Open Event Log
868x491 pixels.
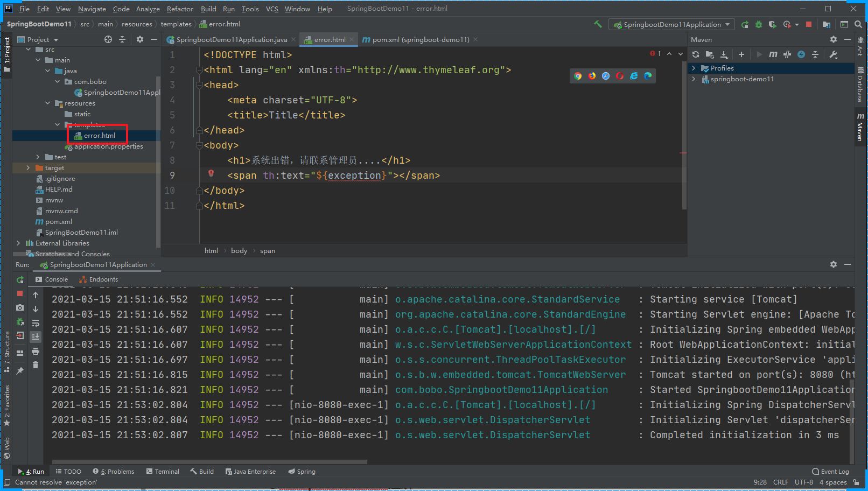click(830, 472)
